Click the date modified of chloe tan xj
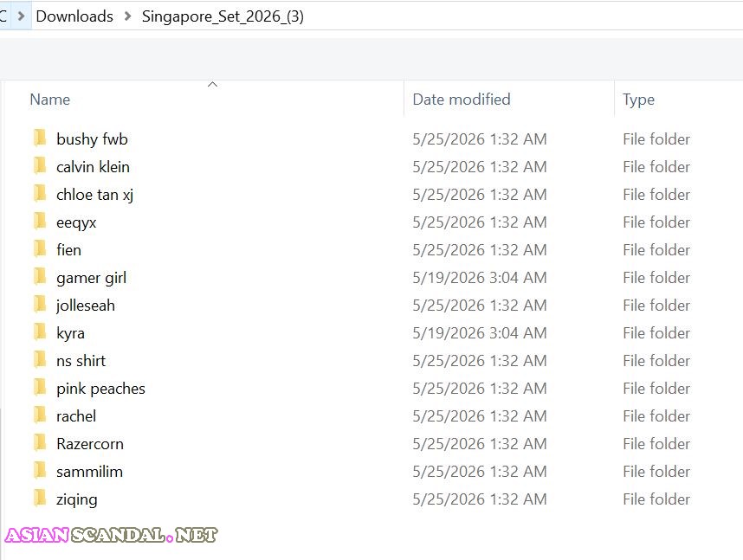Image resolution: width=743 pixels, height=560 pixels. coord(480,194)
